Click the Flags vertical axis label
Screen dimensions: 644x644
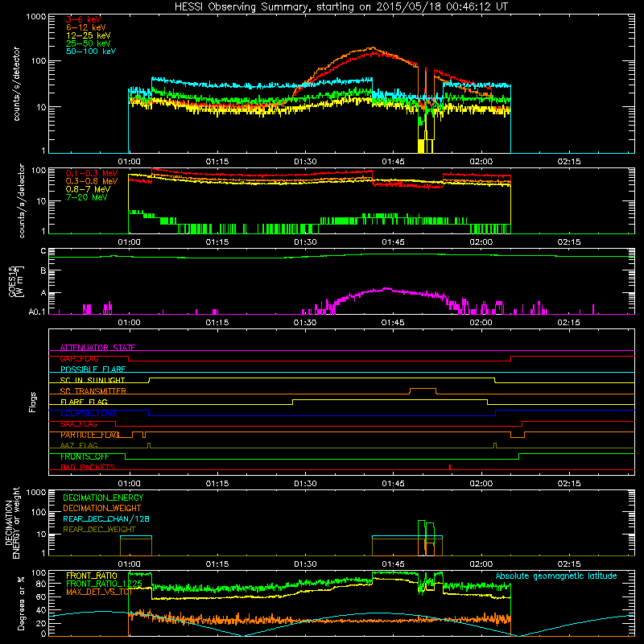pyautogui.click(x=33, y=402)
